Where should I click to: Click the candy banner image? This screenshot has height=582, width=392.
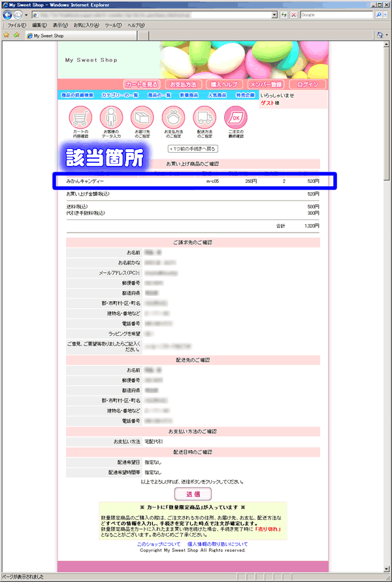pyautogui.click(x=244, y=59)
